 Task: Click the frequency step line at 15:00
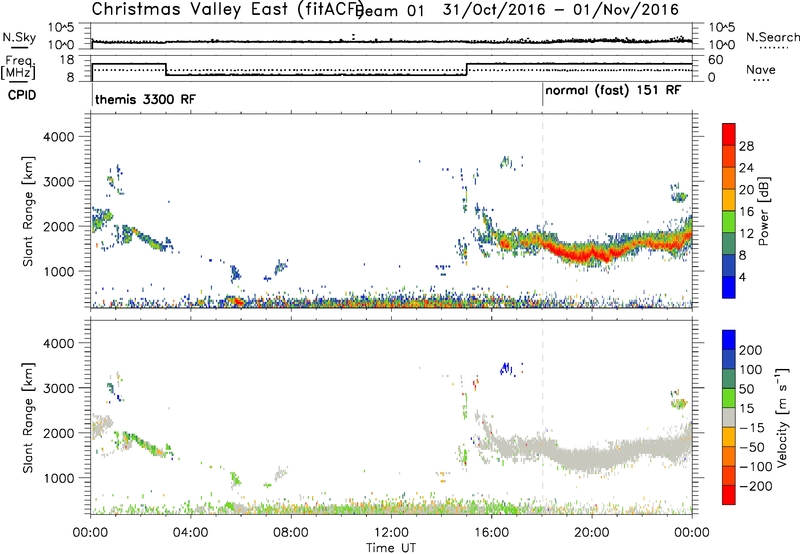pyautogui.click(x=467, y=69)
